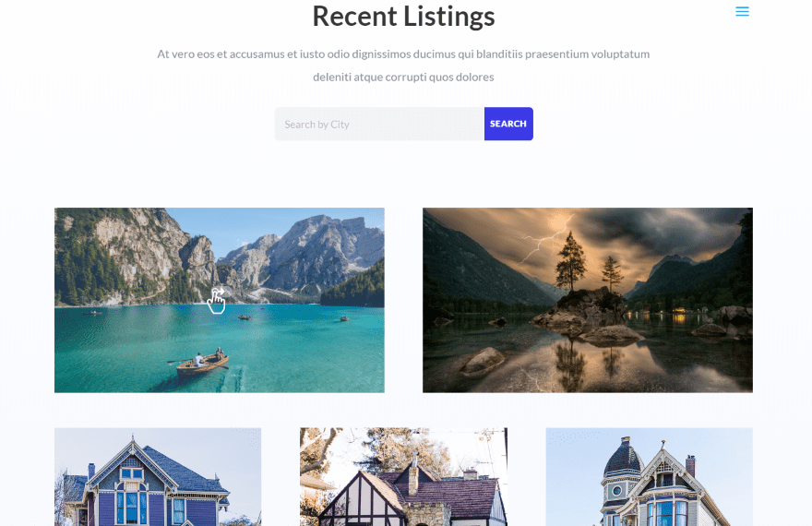This screenshot has width=812, height=526.
Task: Click the chimney on the Tudor house
Action: (x=413, y=477)
